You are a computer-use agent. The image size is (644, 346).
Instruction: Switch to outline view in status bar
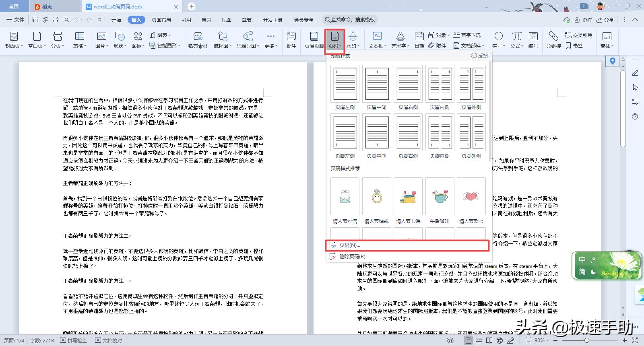click(479, 340)
